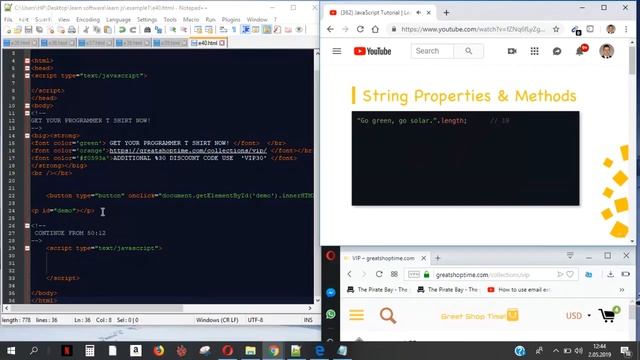Open the Plugins menu in Notepad++
Image resolution: width=640 pixels, height=360 pixels.
click(x=231, y=20)
